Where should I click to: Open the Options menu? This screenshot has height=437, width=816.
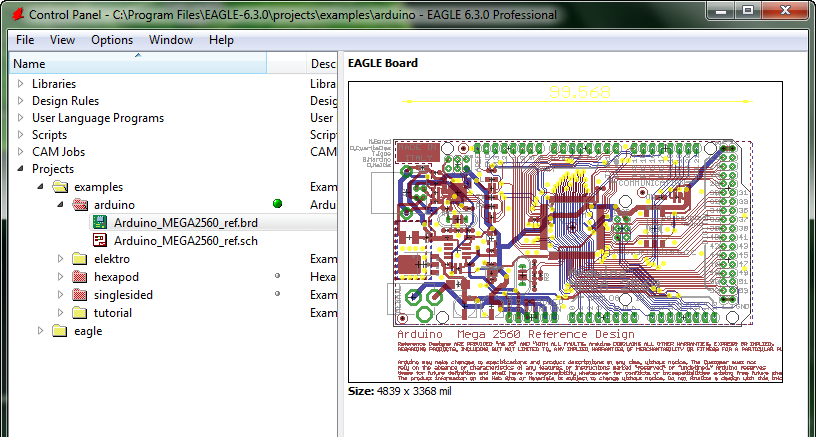point(112,40)
